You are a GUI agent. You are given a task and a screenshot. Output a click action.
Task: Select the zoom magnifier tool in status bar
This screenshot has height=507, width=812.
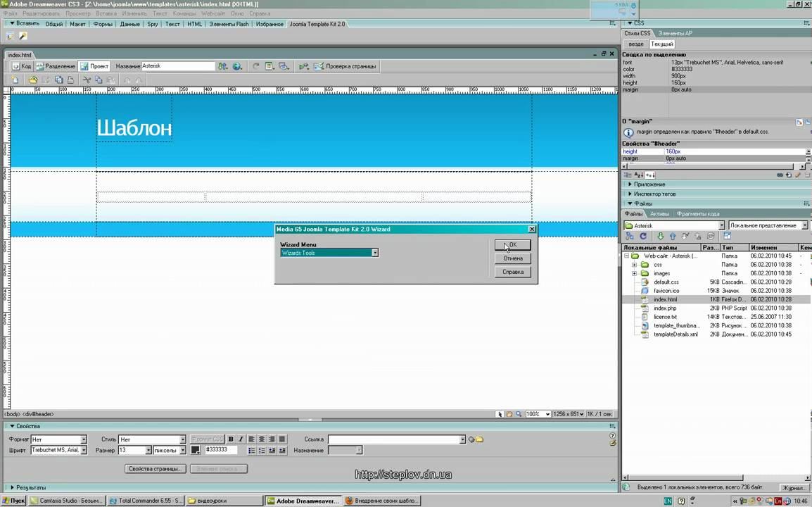tap(519, 414)
